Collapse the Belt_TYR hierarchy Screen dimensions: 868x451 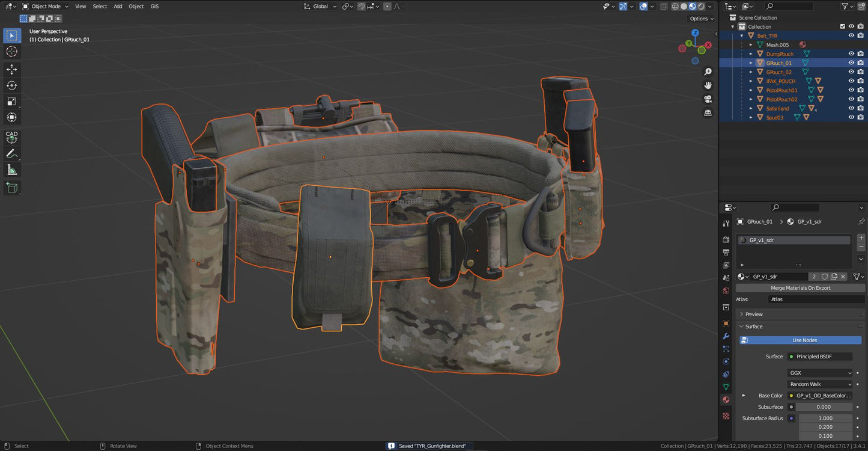[x=742, y=35]
